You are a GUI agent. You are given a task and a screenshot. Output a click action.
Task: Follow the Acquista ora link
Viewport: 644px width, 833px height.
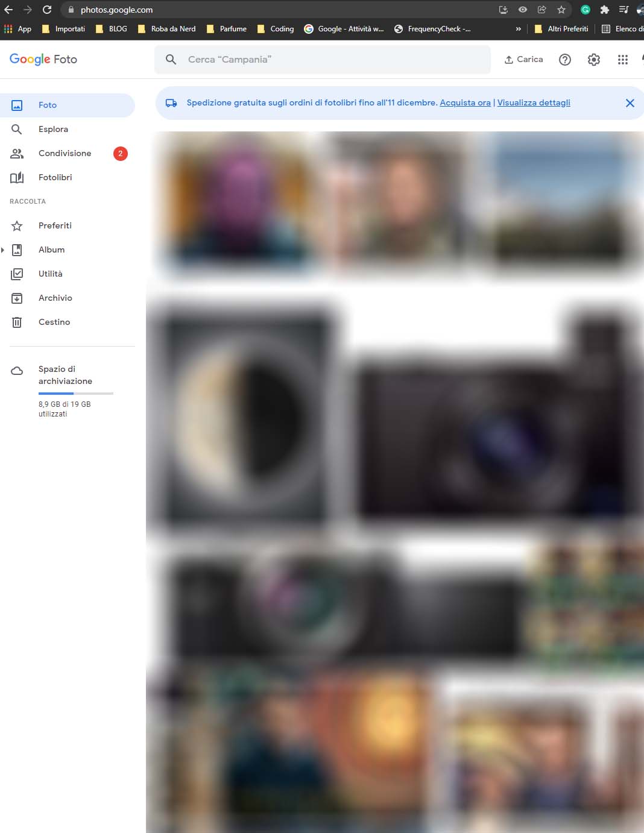pos(465,103)
